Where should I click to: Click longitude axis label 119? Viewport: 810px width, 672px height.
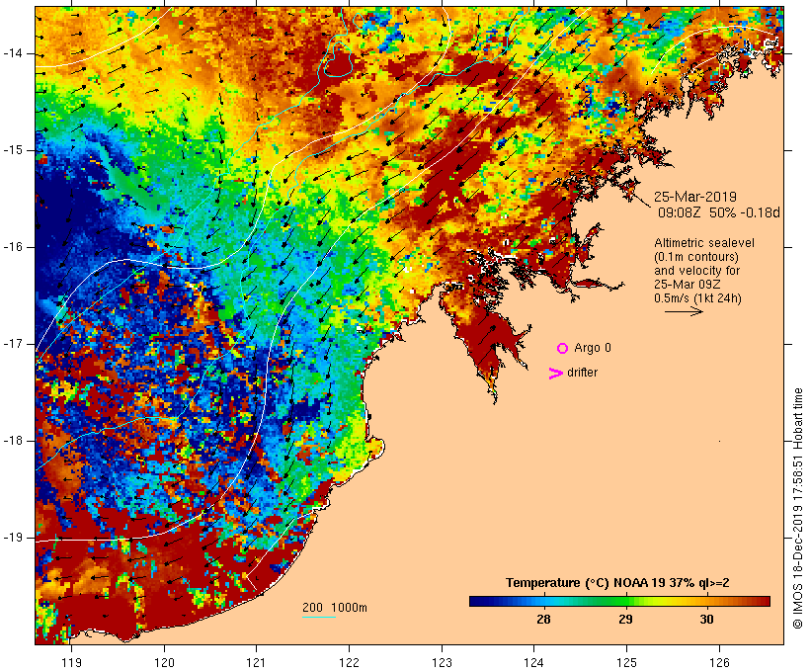pyautogui.click(x=71, y=663)
